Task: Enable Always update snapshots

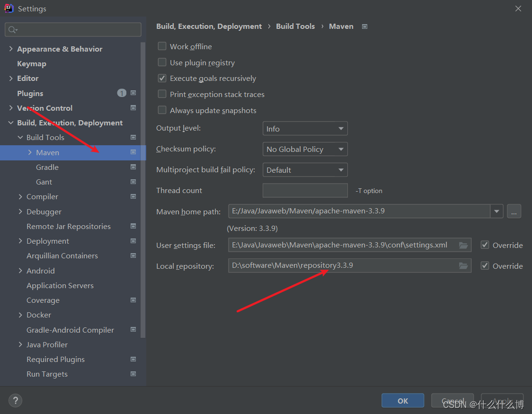Action: pyautogui.click(x=162, y=110)
